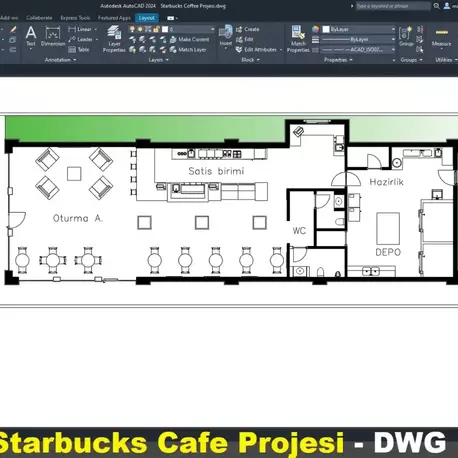458x458 pixels.
Task: Click the search magnifier icon
Action: point(436,6)
